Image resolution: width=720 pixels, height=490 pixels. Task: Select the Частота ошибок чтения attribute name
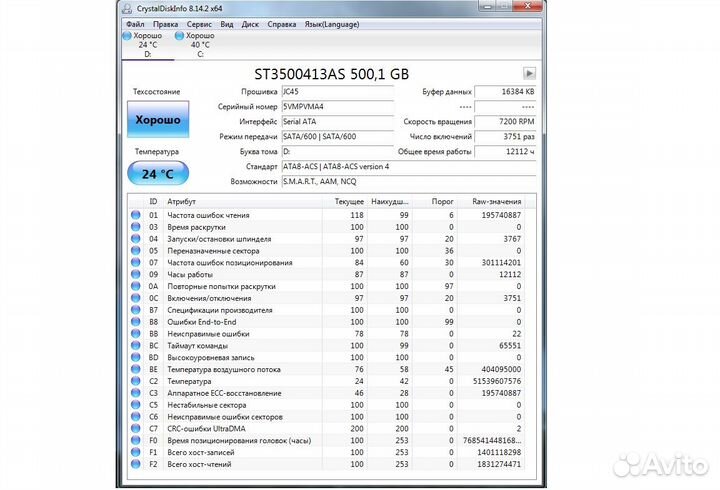pyautogui.click(x=208, y=215)
